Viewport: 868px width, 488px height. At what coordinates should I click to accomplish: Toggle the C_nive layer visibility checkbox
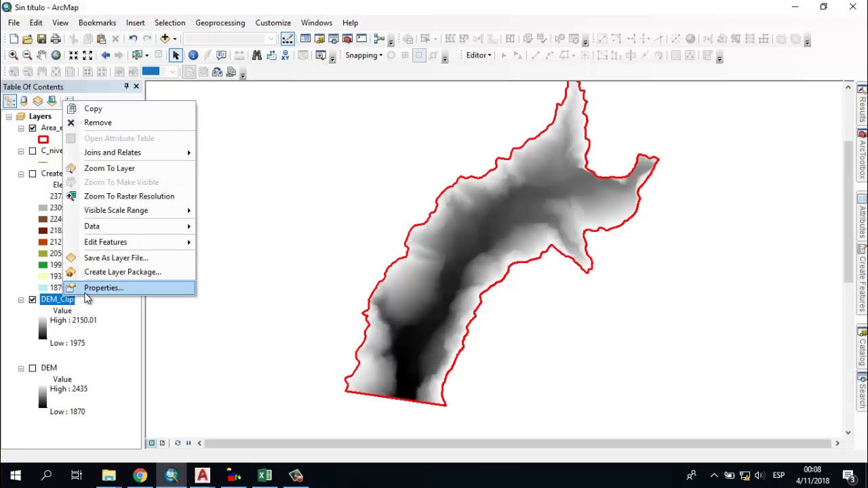coord(33,151)
